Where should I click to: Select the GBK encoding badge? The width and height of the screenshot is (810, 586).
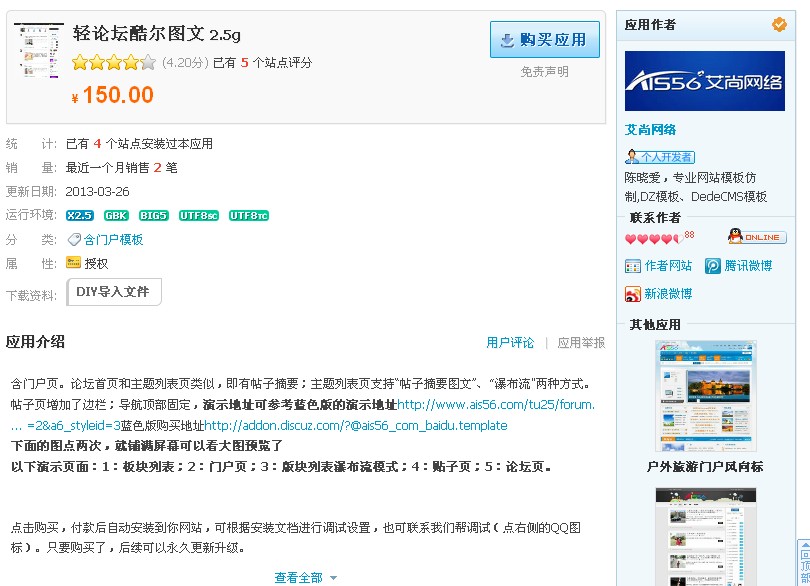coord(116,215)
